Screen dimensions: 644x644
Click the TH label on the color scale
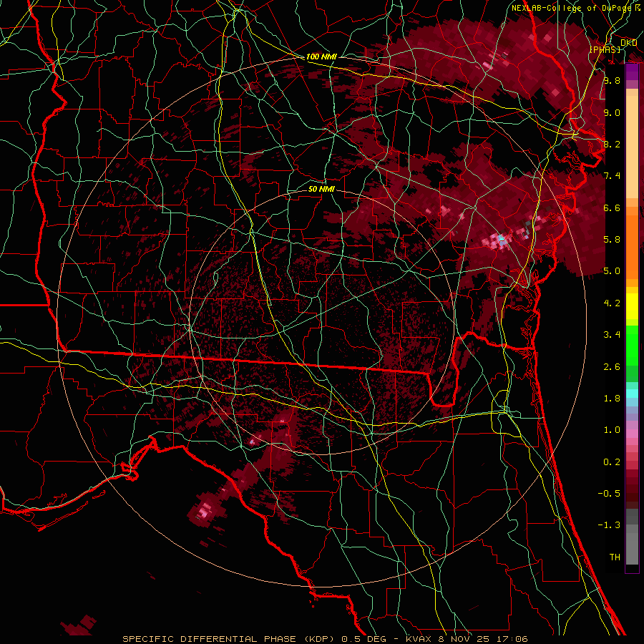coord(615,557)
